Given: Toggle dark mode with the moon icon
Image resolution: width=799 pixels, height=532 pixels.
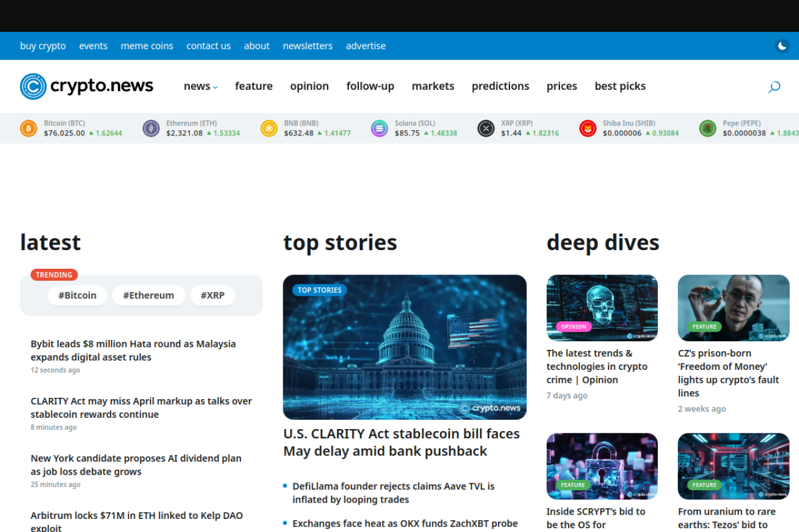Looking at the screenshot, I should (x=782, y=46).
